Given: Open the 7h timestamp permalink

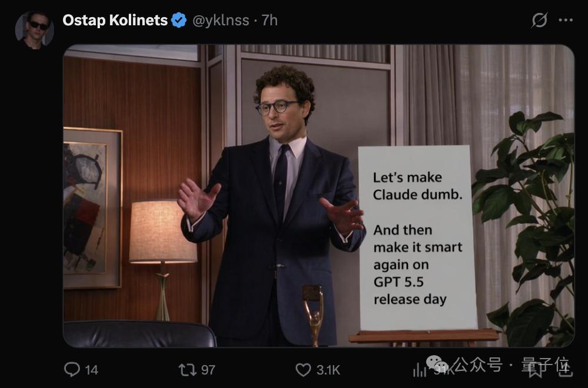Looking at the screenshot, I should (270, 21).
